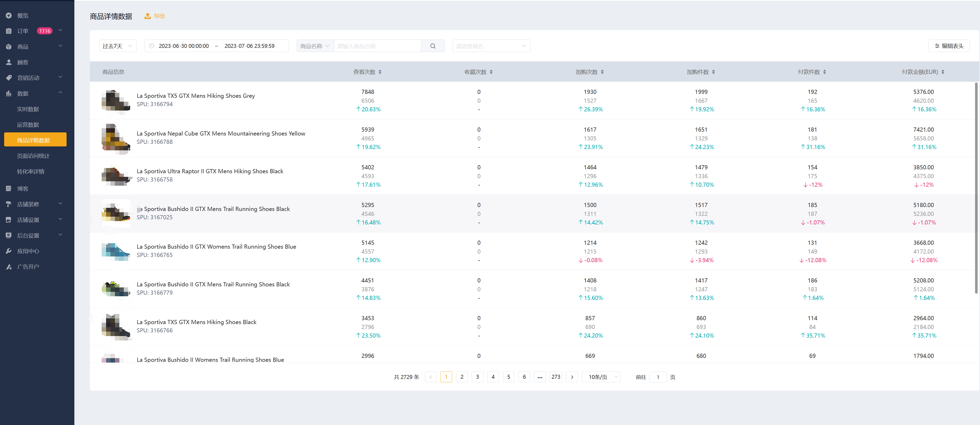Expand the 订单 menu chevron

[61, 30]
